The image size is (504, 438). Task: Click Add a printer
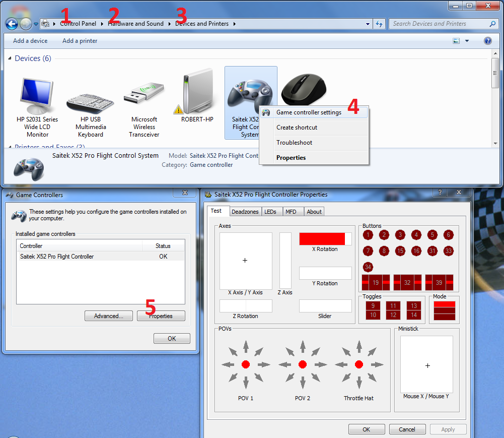pos(80,41)
